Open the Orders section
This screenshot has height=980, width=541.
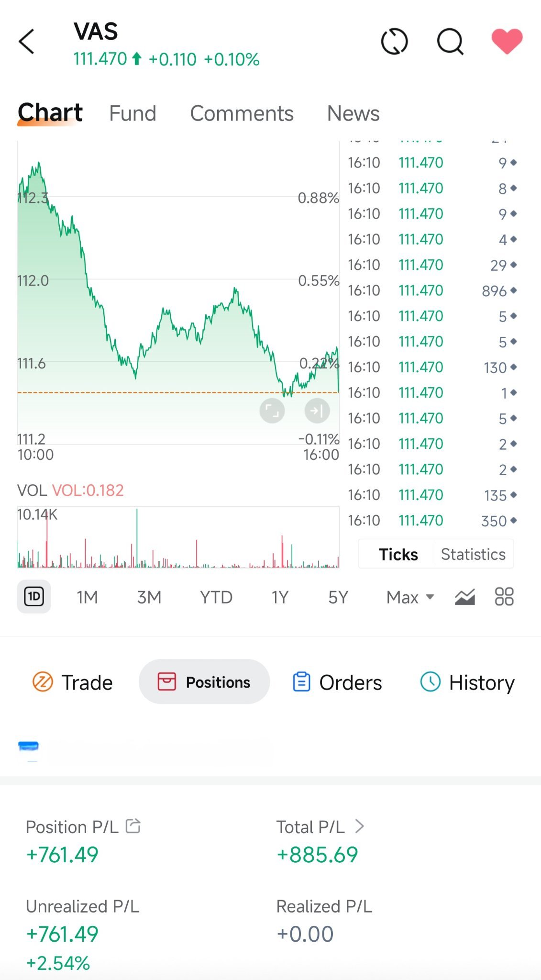tap(337, 682)
